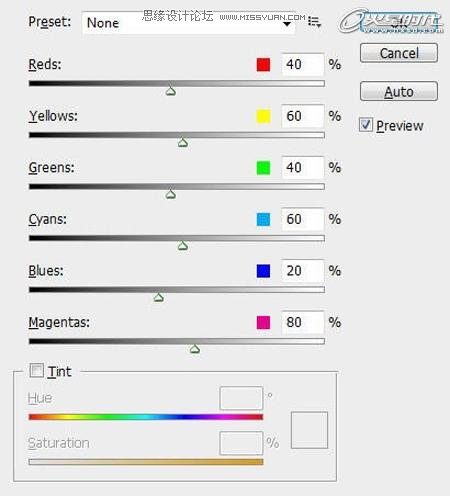Viewport: 450px width, 496px height.
Task: Toggle the Preview checkbox
Action: pos(366,125)
